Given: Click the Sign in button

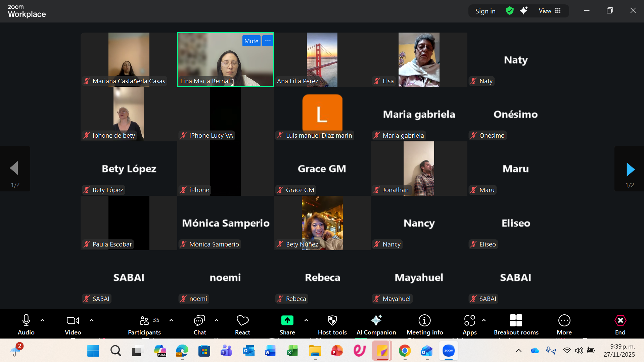Looking at the screenshot, I should pyautogui.click(x=485, y=11).
